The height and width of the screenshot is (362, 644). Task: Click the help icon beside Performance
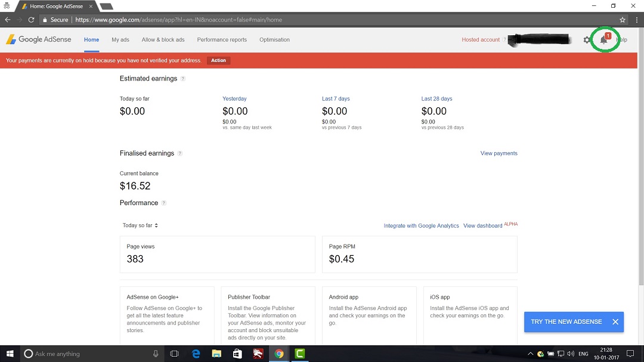tap(164, 203)
